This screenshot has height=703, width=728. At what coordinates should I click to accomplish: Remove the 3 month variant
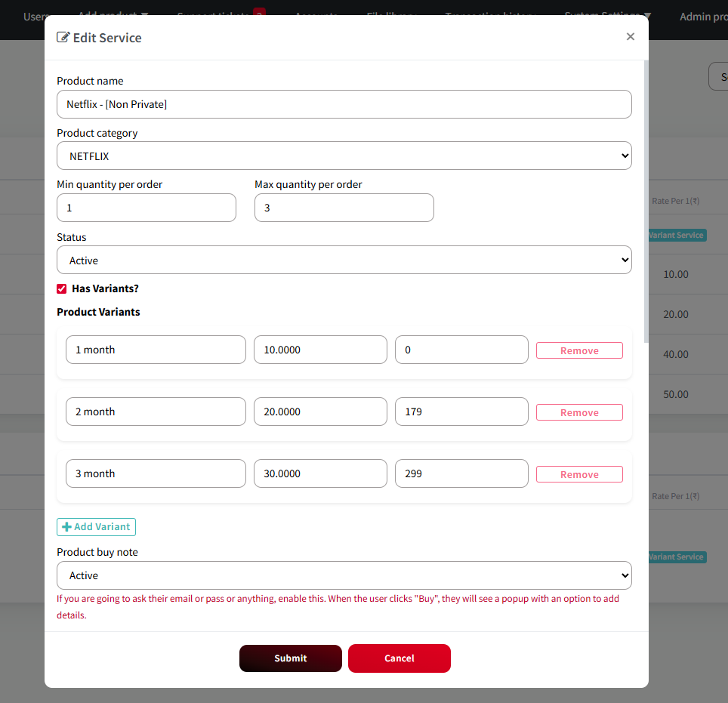[x=579, y=474]
